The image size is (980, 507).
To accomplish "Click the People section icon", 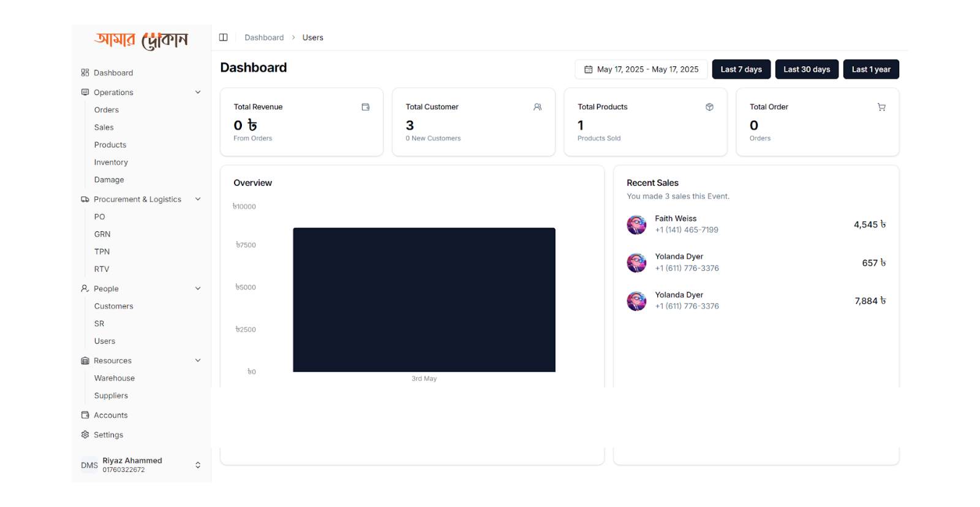I will point(85,288).
